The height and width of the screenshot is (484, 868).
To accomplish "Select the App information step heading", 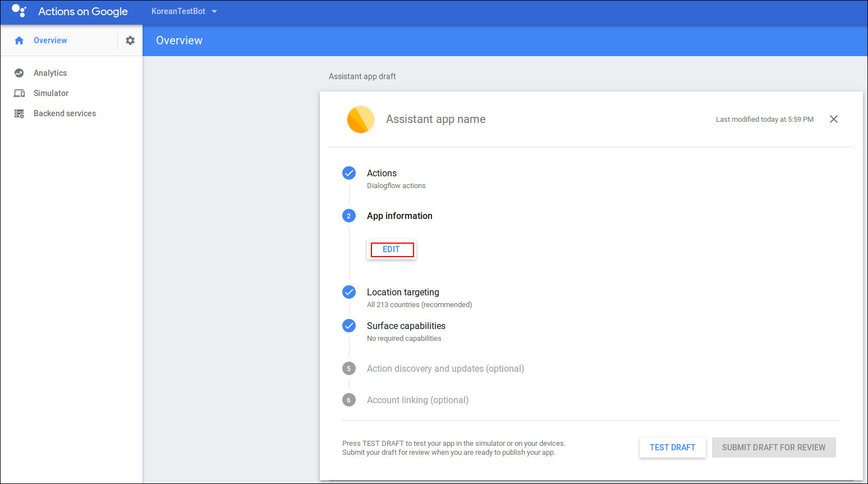I will [399, 216].
